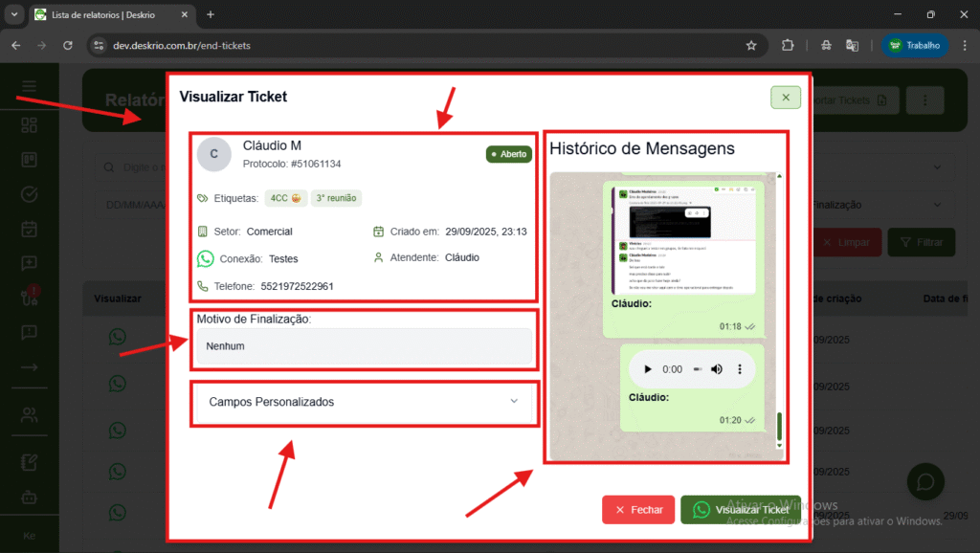
Task: Click the audio progress slider bar
Action: click(x=698, y=369)
